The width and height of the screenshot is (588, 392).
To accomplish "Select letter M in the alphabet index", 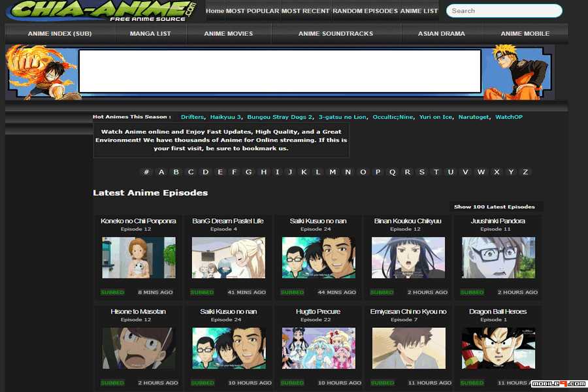I will pyautogui.click(x=333, y=172).
